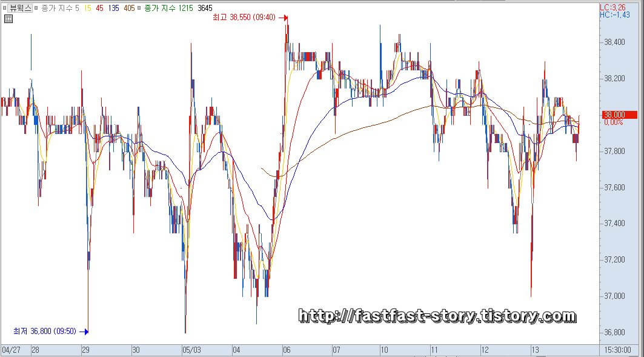This screenshot has height=357, width=644.
Task: Click the 30 date on time axis
Action: pyautogui.click(x=136, y=350)
